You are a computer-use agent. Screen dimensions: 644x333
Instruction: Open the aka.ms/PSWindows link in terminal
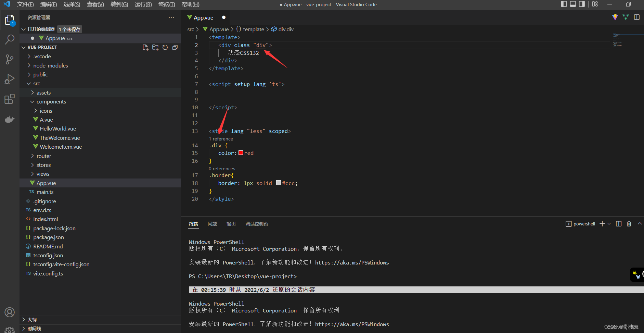tap(352, 262)
